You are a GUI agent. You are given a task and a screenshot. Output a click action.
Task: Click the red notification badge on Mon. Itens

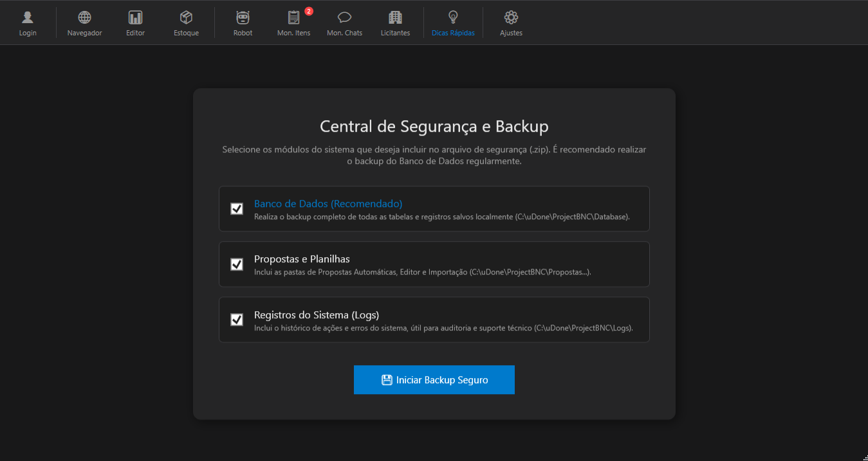point(309,11)
